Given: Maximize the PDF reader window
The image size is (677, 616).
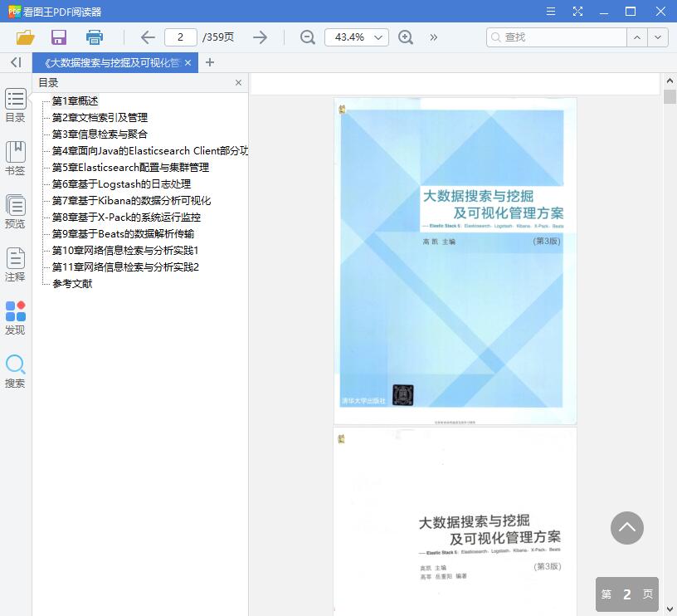Looking at the screenshot, I should click(631, 12).
